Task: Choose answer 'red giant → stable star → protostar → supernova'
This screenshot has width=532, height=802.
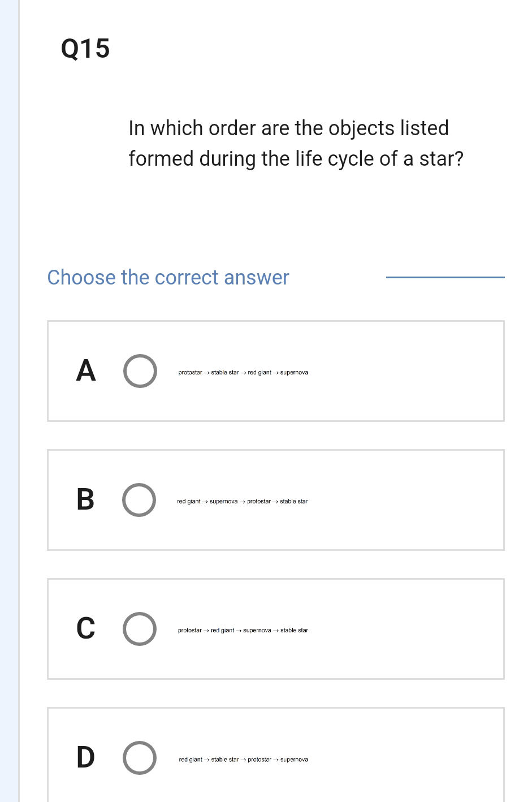Action: [243, 760]
